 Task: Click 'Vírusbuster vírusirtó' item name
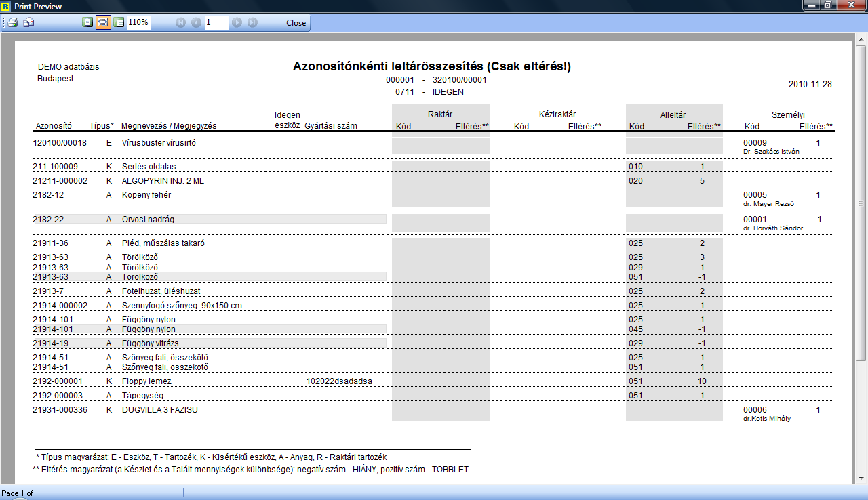click(159, 143)
